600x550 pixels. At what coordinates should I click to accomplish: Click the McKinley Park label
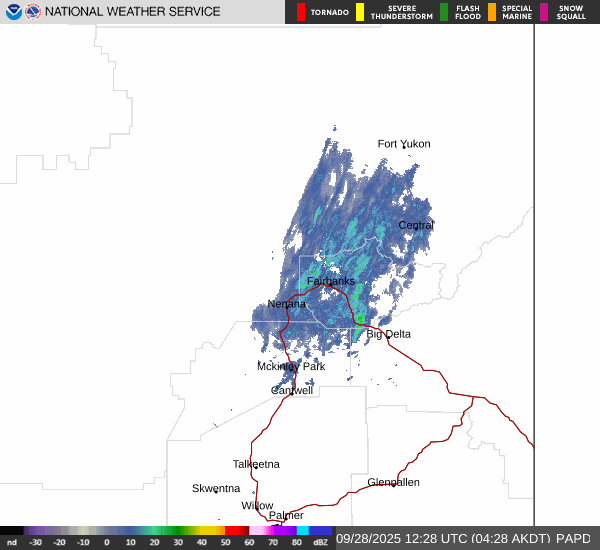[x=291, y=367]
